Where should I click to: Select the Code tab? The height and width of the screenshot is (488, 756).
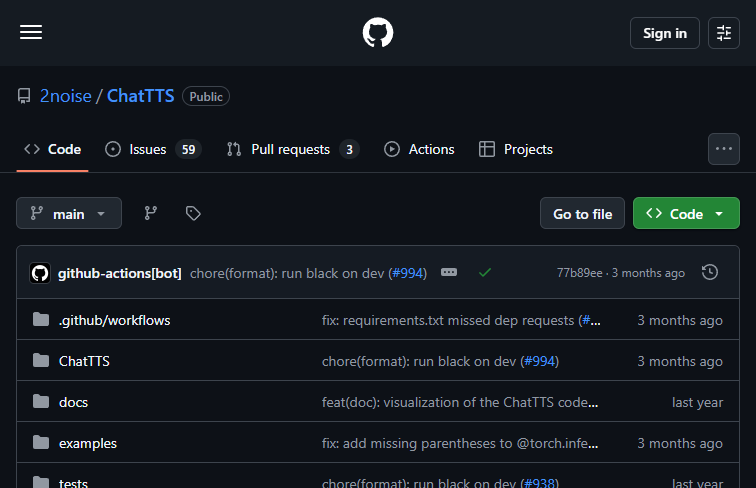coord(53,149)
